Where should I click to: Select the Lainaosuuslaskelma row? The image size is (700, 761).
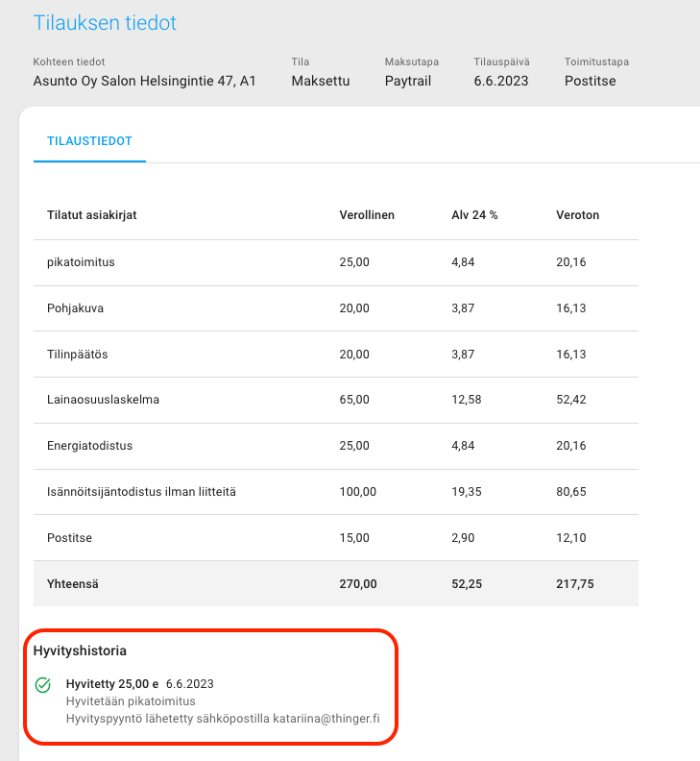click(336, 400)
